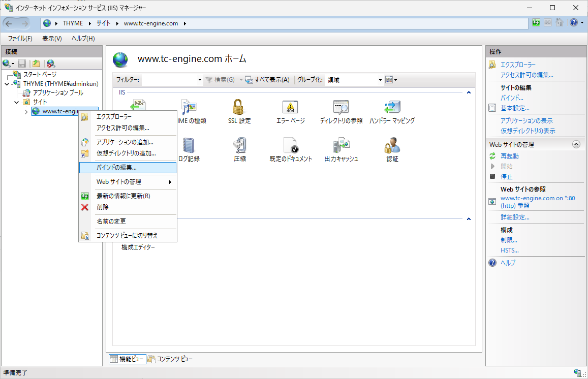Viewport: 588px width, 379px height.
Task: Open the 表示(V) menu
Action: [x=52, y=39]
